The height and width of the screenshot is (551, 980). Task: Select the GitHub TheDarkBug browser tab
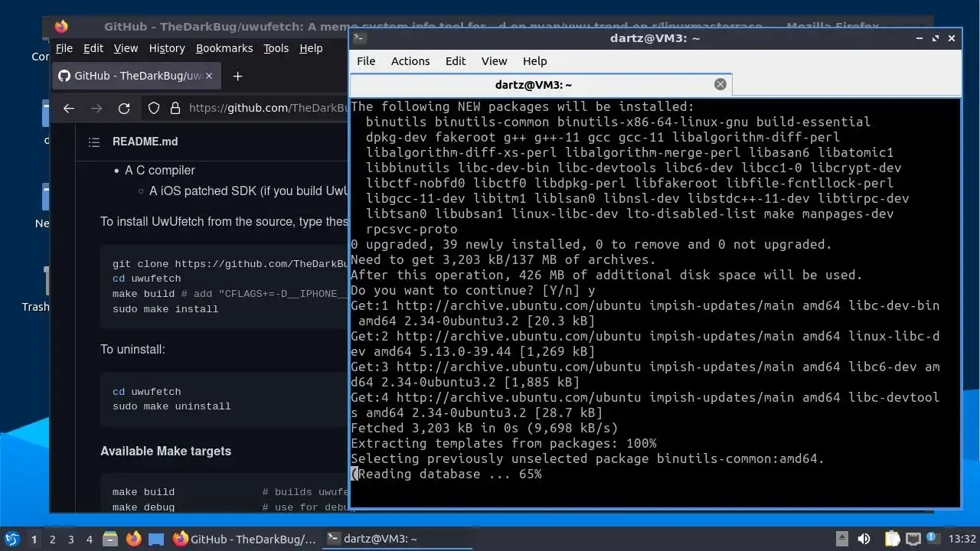click(x=136, y=76)
